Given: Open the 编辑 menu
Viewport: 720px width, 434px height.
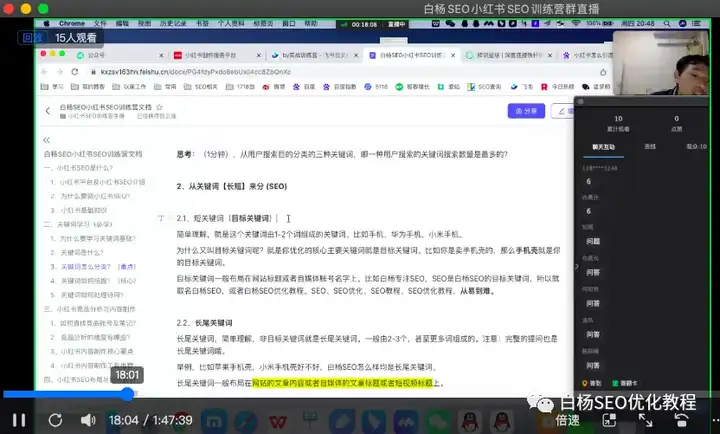Looking at the screenshot, I should [122, 23].
